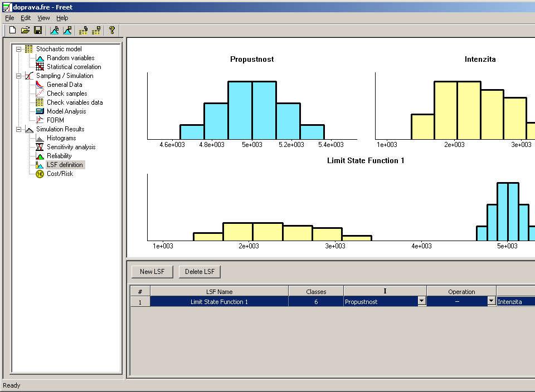Click the Stochastic model grid icon

(x=30, y=49)
